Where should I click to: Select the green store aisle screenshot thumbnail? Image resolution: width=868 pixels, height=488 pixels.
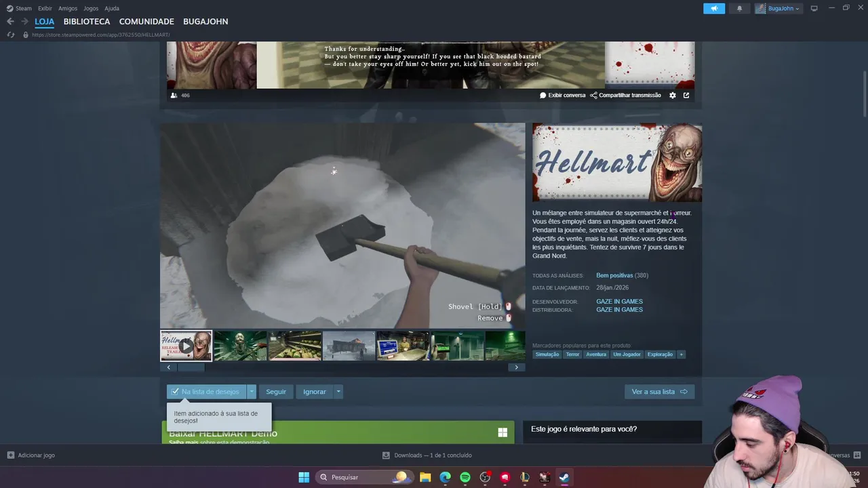click(457, 346)
